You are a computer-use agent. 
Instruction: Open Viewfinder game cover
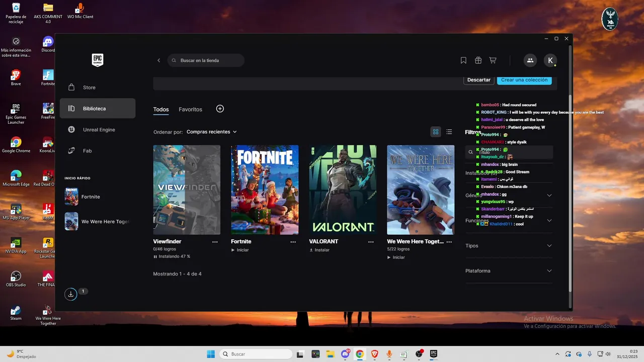(x=187, y=190)
